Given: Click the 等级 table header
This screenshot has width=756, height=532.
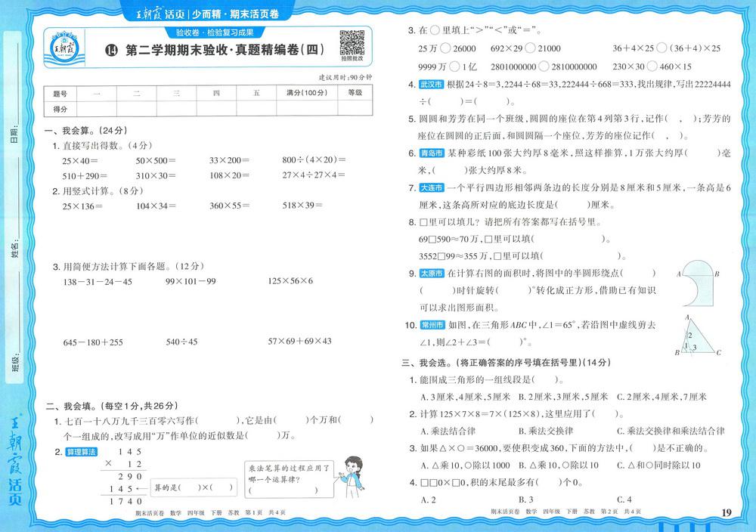Looking at the screenshot, I should [355, 92].
